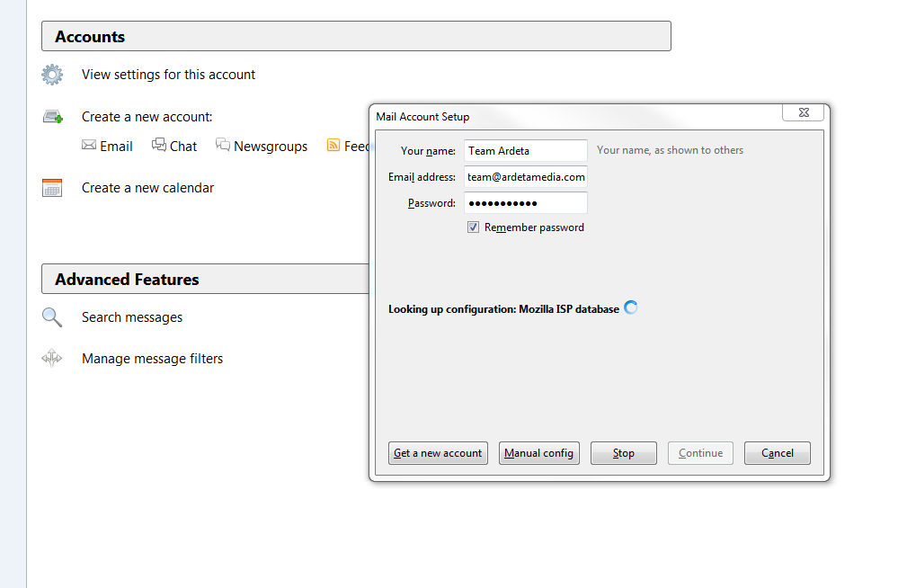Click the calendar icon
Viewport: 907px width, 588px height.
pos(52,188)
